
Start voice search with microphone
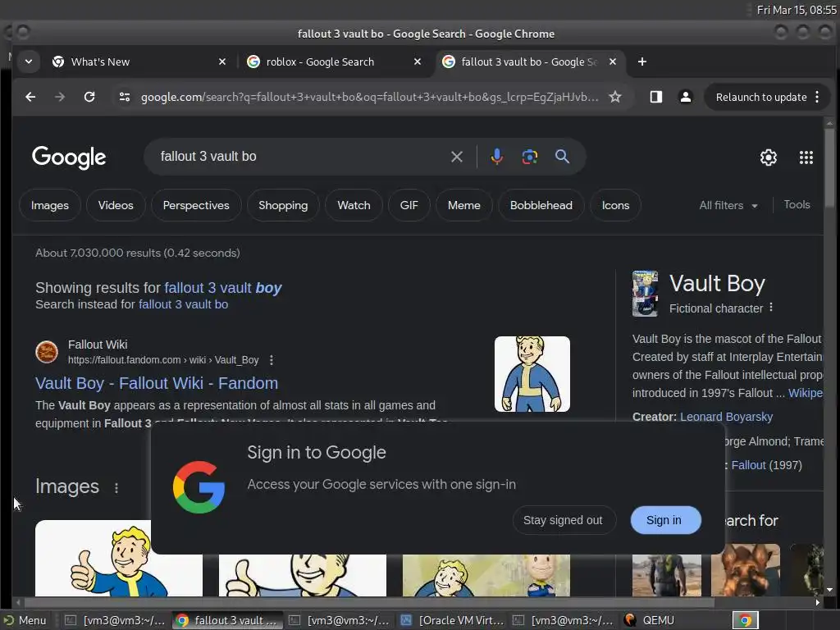pos(496,157)
